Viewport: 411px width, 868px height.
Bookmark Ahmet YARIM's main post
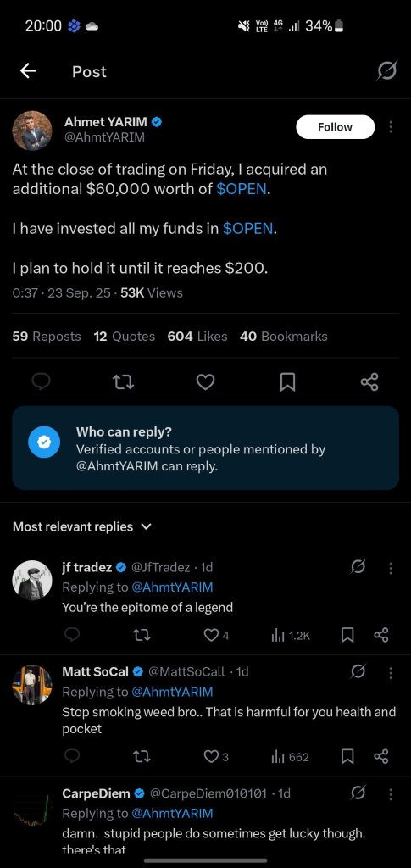pyautogui.click(x=287, y=381)
